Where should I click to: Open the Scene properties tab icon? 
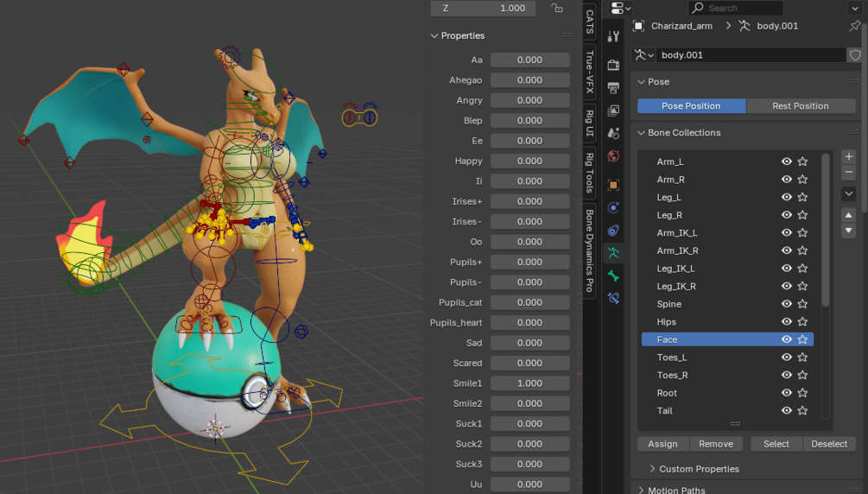[613, 133]
